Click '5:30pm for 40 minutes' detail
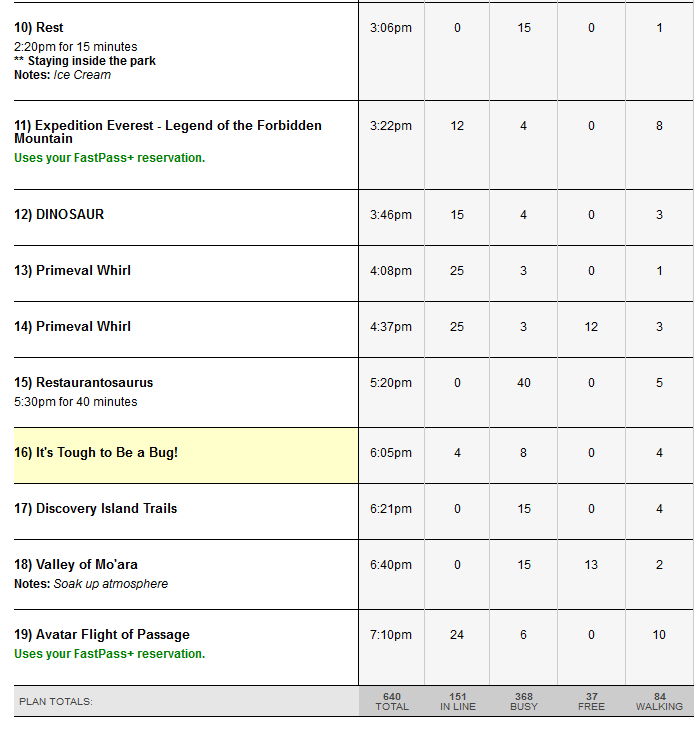This screenshot has height=729, width=700. 76,402
